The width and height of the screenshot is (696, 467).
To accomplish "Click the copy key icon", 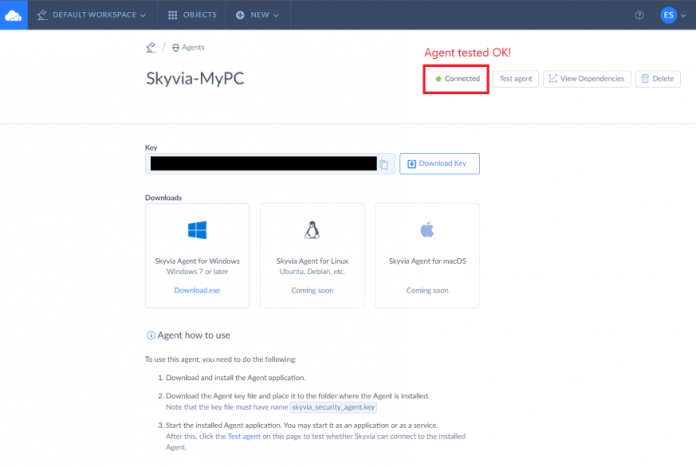I will [x=384, y=164].
